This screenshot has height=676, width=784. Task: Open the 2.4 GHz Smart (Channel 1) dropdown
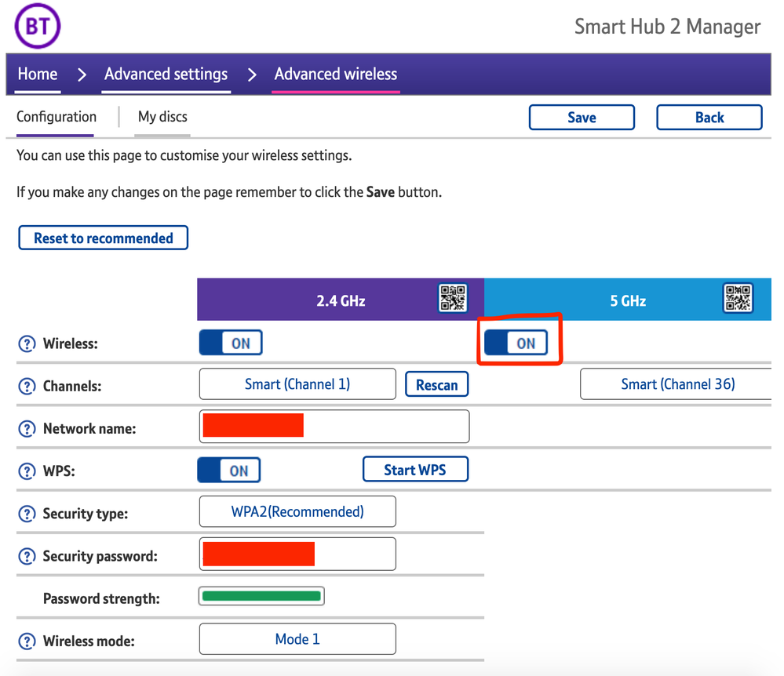tap(297, 384)
